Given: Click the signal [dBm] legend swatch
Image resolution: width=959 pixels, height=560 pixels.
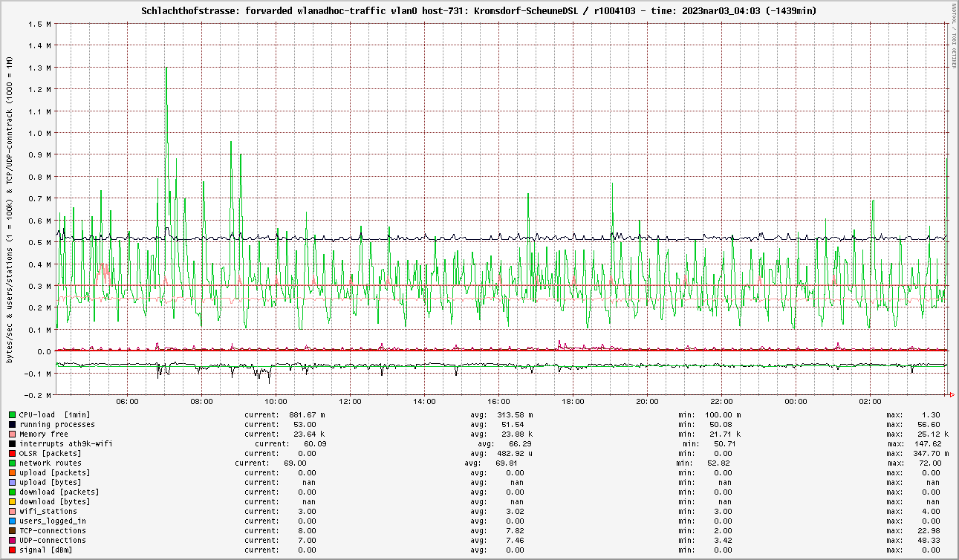Looking at the screenshot, I should point(12,550).
